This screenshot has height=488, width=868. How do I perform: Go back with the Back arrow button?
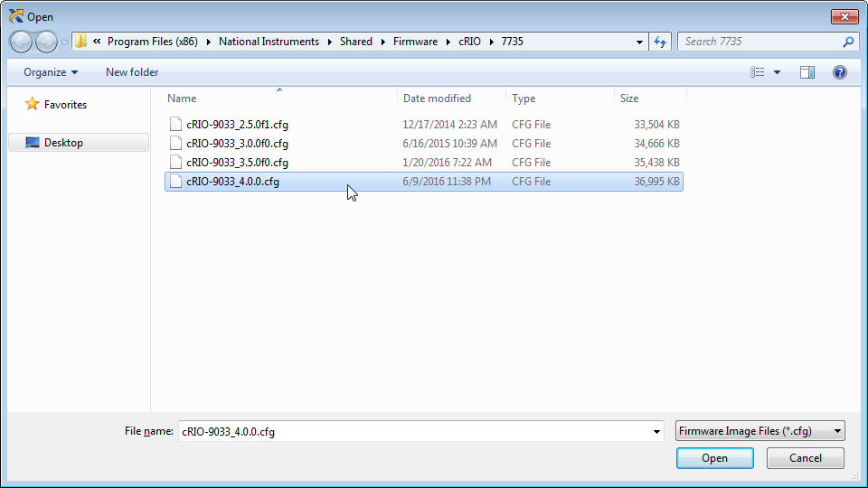pos(21,42)
